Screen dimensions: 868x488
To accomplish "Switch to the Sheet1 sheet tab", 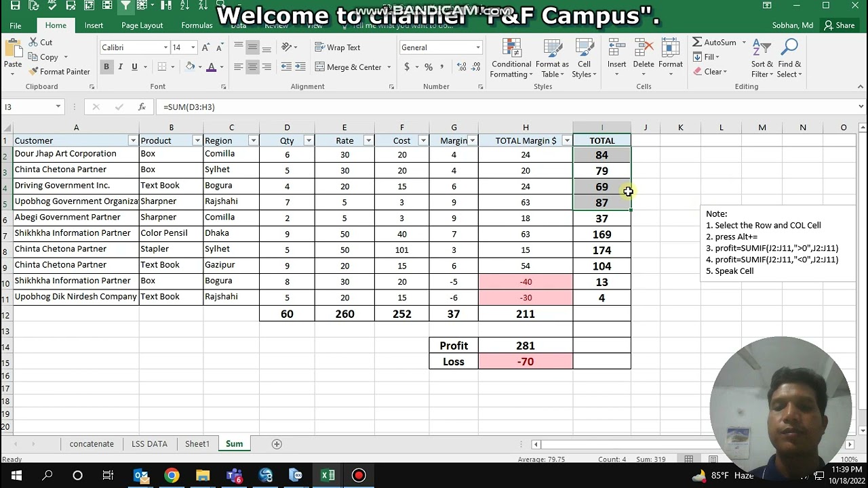I will [197, 444].
